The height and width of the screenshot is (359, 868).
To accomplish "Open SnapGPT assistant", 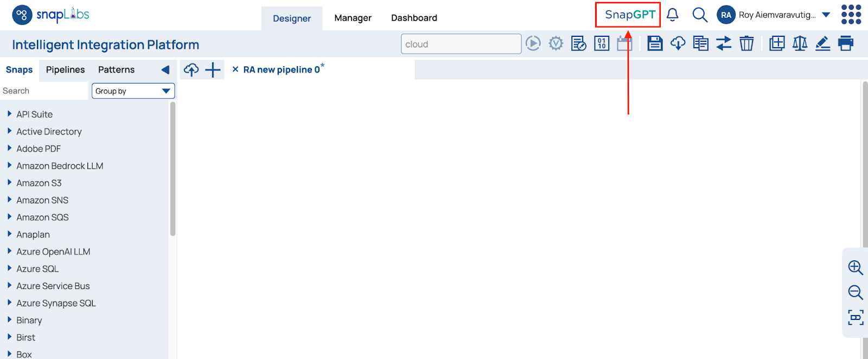I will coord(629,15).
